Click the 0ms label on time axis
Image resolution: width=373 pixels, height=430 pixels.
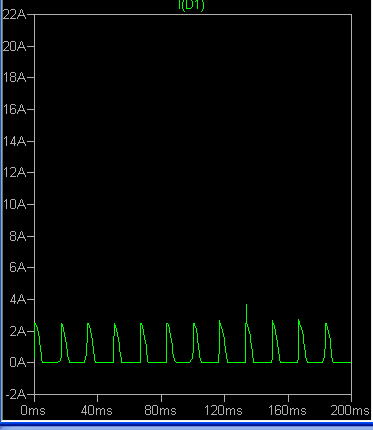pyautogui.click(x=33, y=410)
